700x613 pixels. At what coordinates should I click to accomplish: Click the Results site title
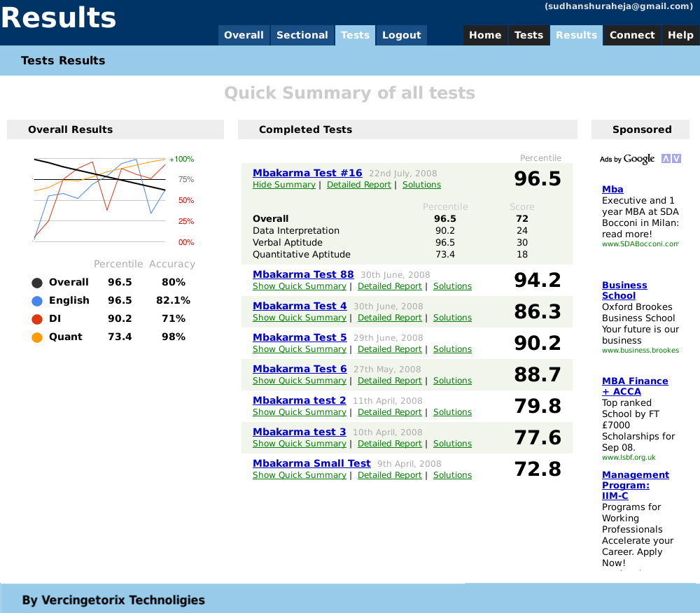click(x=59, y=18)
